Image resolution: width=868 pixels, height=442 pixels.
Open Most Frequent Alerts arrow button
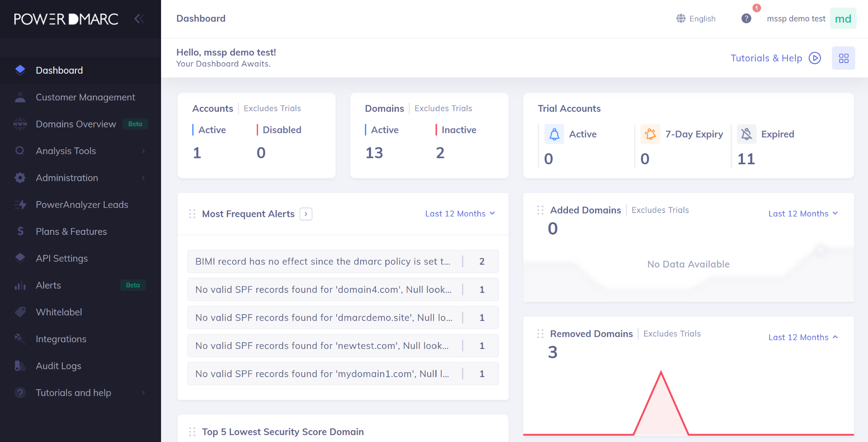[x=306, y=214]
